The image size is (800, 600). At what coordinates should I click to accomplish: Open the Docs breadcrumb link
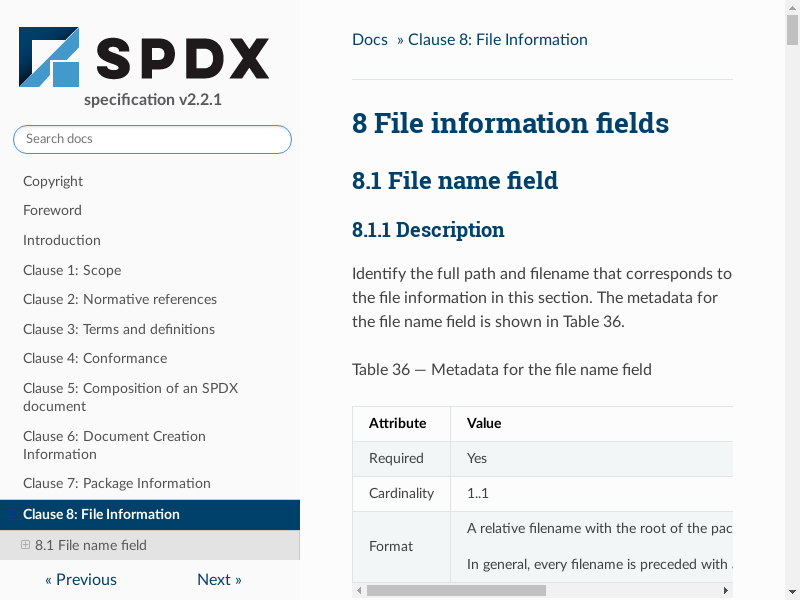[x=369, y=40]
